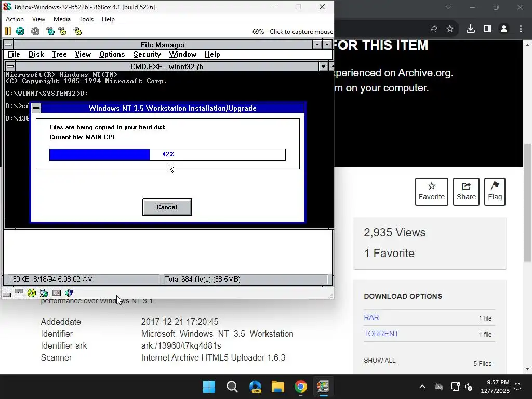This screenshot has height=399, width=532.
Task: Open Chrome's three-dot menu
Action: coord(521,29)
